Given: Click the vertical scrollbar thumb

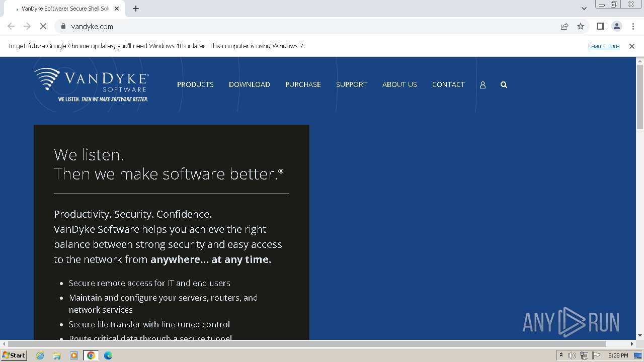Looking at the screenshot, I should pyautogui.click(x=640, y=97).
